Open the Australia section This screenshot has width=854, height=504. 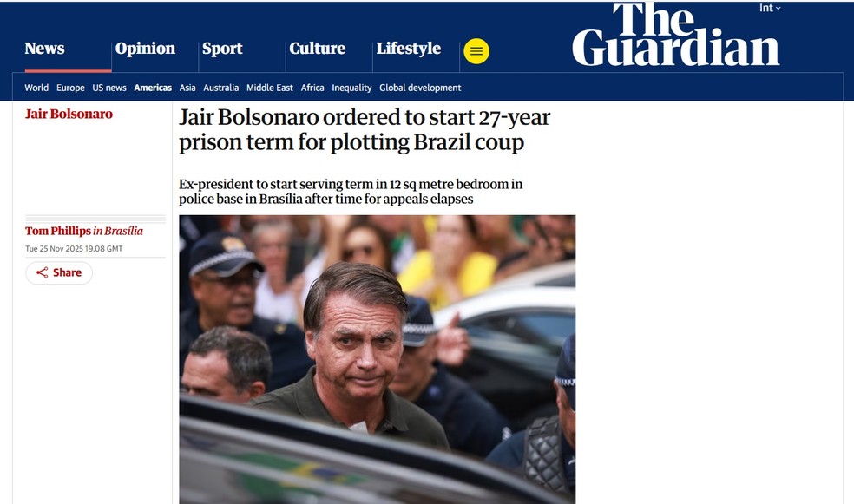tap(221, 88)
